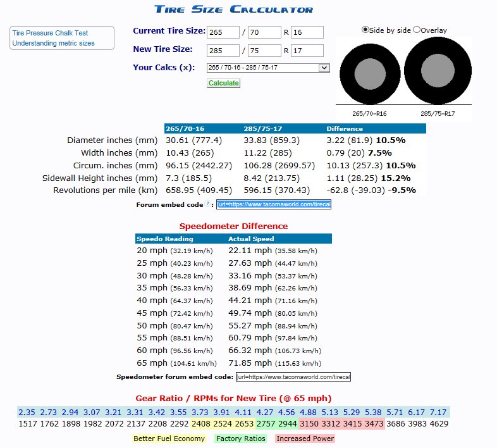Select gear ratio 6.17
Image resolution: width=497 pixels, height=448 pixels.
point(416,413)
